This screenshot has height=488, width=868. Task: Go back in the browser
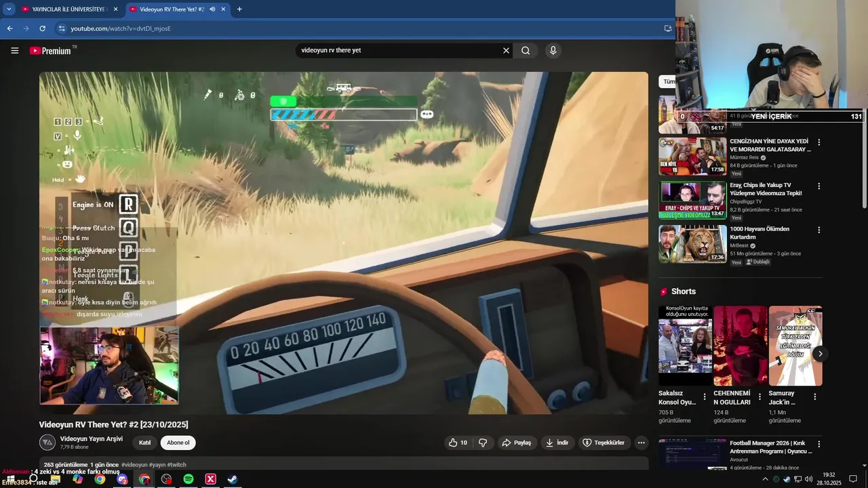point(9,28)
